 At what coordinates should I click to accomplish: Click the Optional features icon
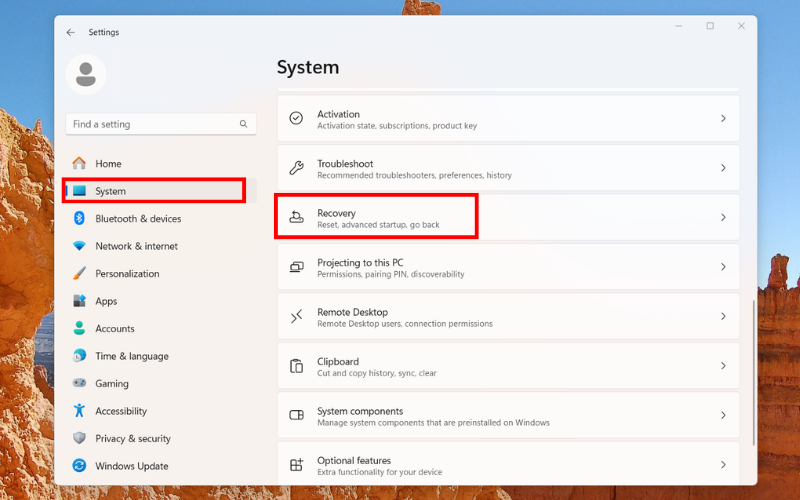point(296,465)
